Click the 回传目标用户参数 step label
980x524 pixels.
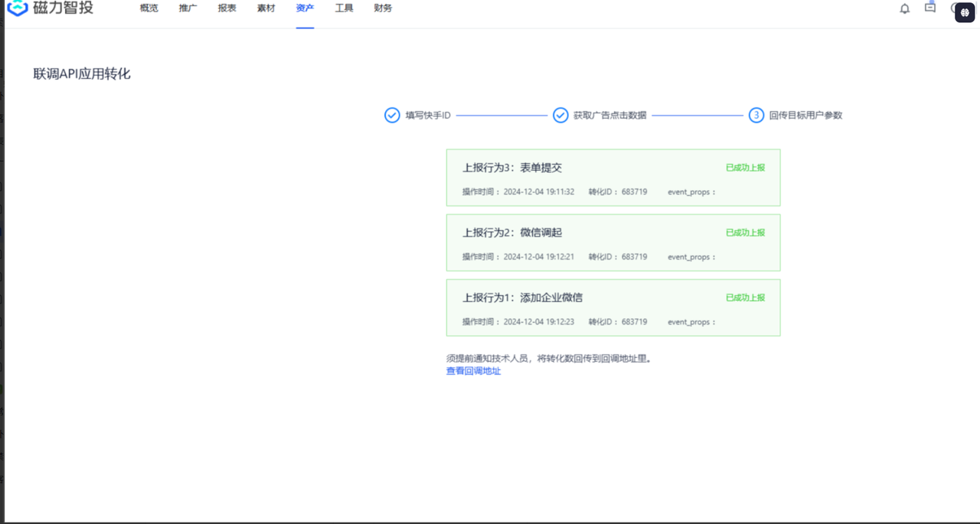(805, 115)
